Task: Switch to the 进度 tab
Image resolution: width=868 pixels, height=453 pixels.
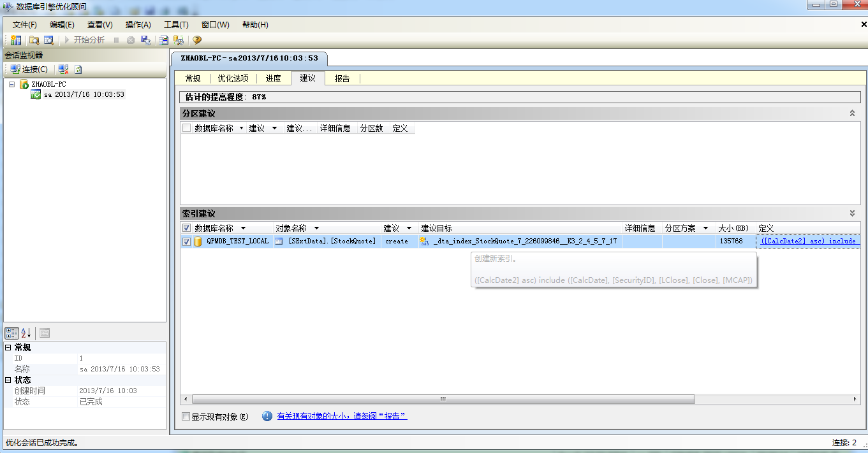Action: tap(274, 78)
